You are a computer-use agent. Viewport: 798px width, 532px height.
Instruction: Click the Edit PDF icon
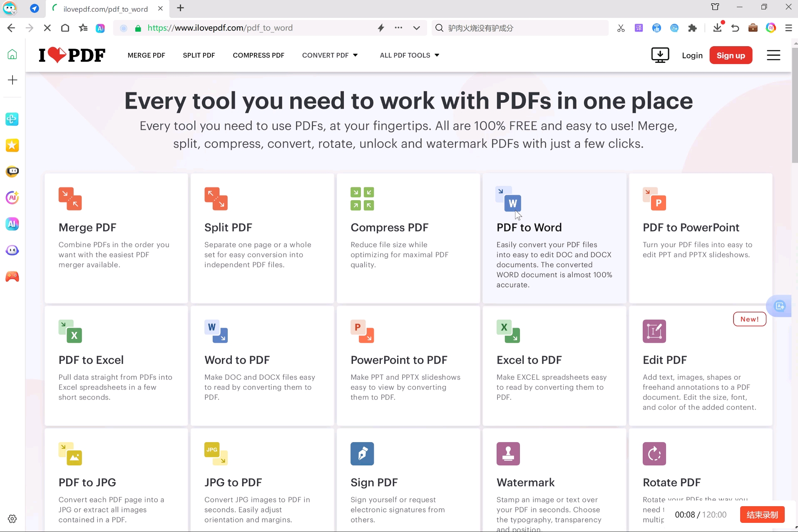click(654, 331)
